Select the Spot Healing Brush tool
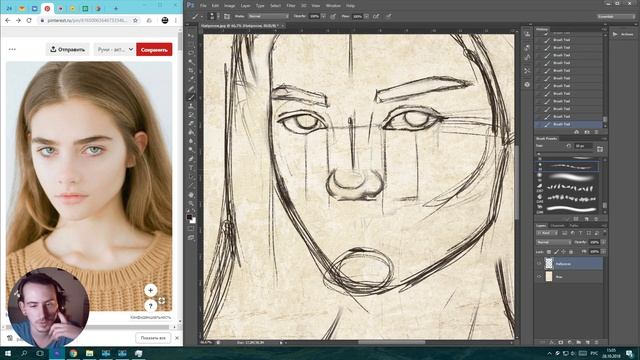The image size is (640, 360). pos(191,89)
